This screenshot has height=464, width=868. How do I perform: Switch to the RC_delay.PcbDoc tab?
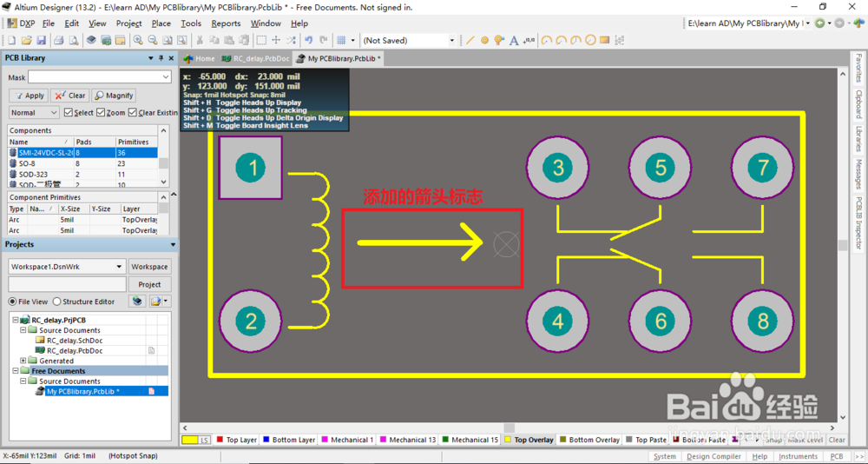click(255, 58)
